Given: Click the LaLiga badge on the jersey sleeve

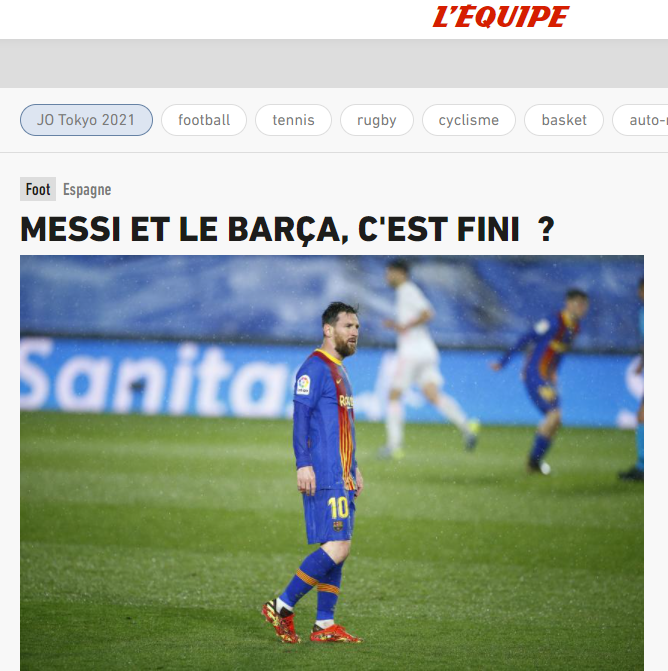Looking at the screenshot, I should (x=303, y=384).
